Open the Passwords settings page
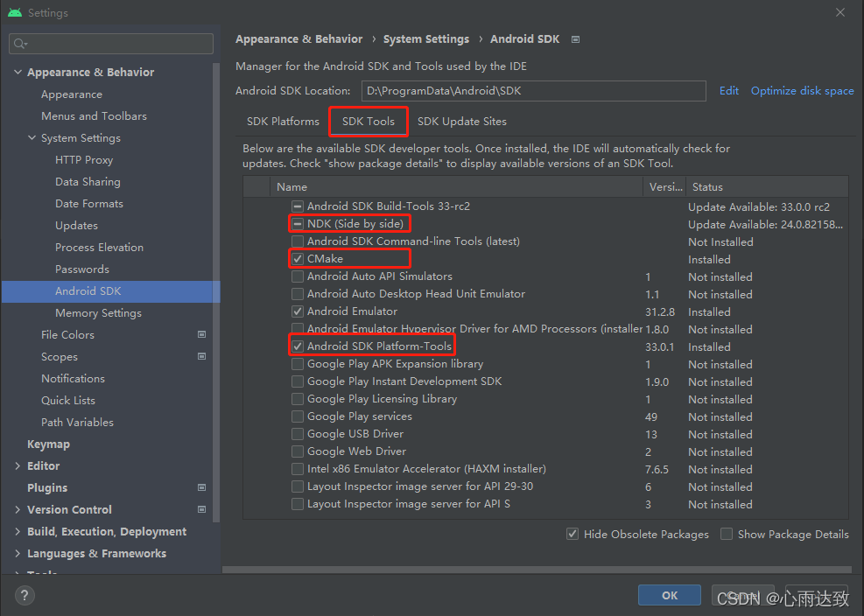The height and width of the screenshot is (616, 864). 82,269
